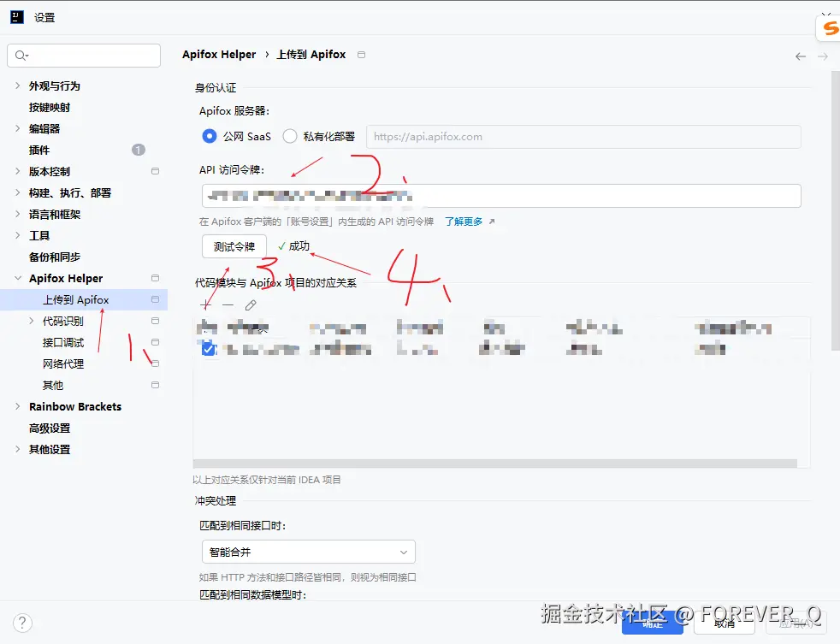The width and height of the screenshot is (840, 644).
Task: Go forward with the right arrow icon
Action: click(823, 56)
